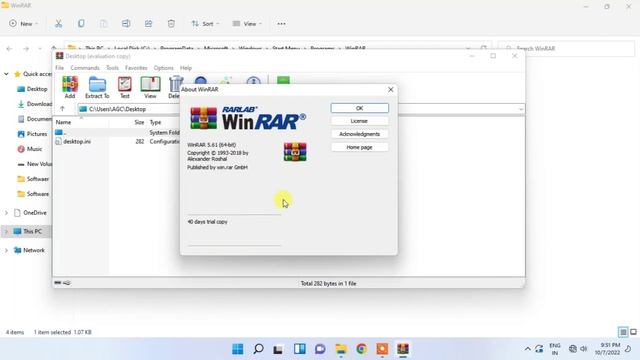Screen dimensions: 640x360
Task: Click the Explorer Forward arrow
Action: pyautogui.click(x=26, y=49)
